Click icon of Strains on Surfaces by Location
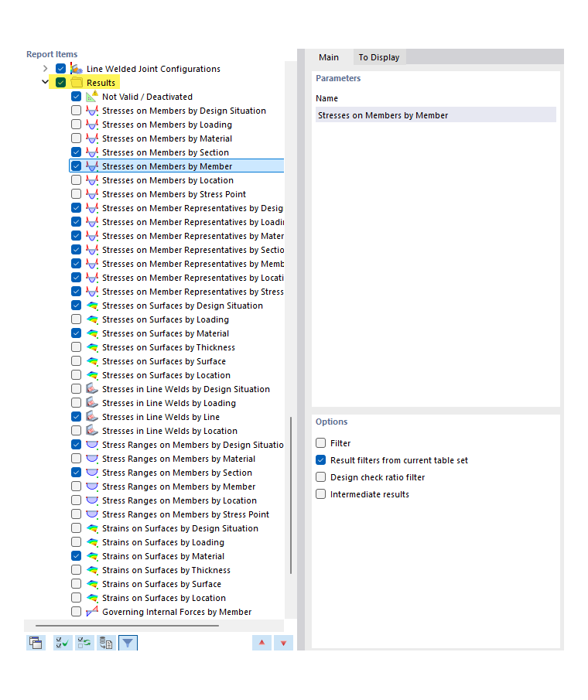The width and height of the screenshot is (588, 700). 92,598
